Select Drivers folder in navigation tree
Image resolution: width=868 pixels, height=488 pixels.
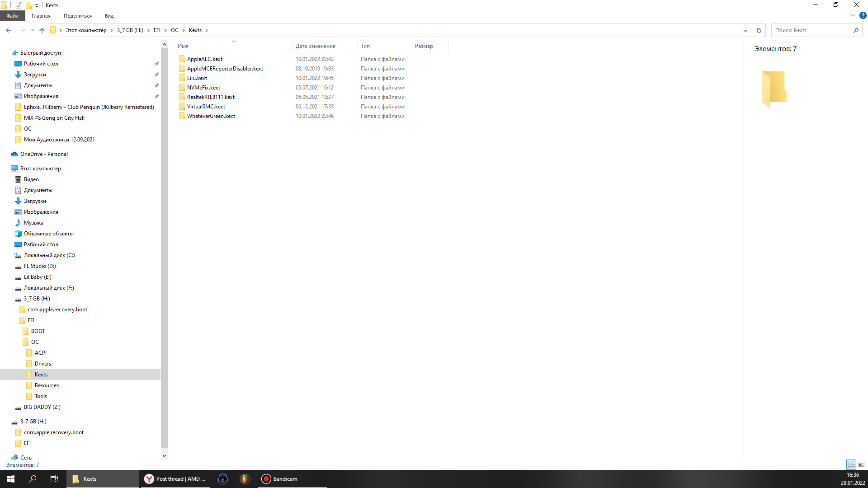43,364
